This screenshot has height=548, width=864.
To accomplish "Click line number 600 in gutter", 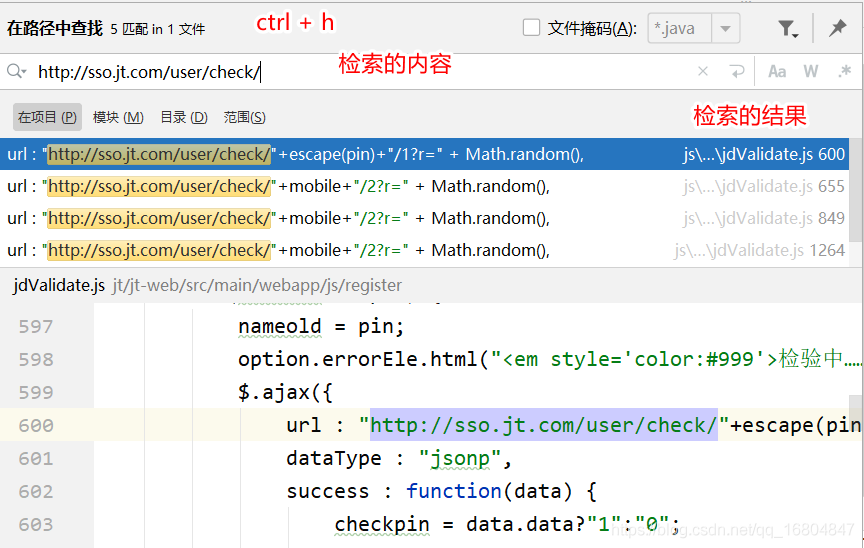I will 36,426.
